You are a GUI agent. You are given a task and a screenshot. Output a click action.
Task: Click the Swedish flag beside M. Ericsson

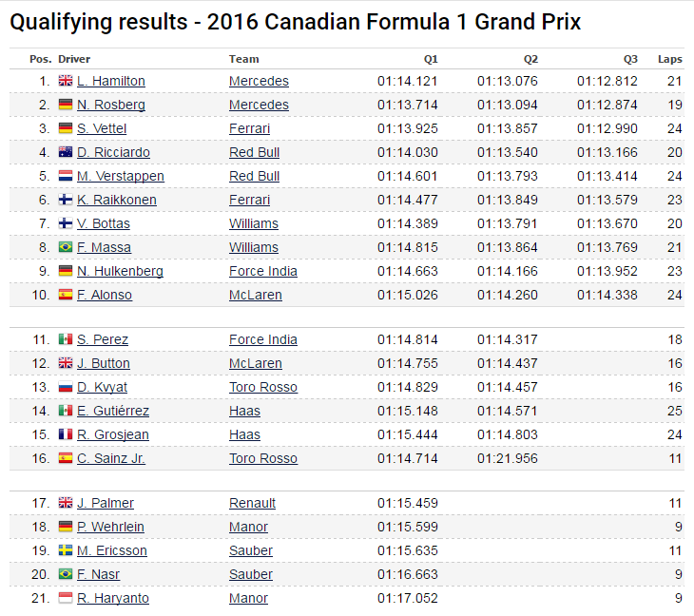tap(66, 550)
